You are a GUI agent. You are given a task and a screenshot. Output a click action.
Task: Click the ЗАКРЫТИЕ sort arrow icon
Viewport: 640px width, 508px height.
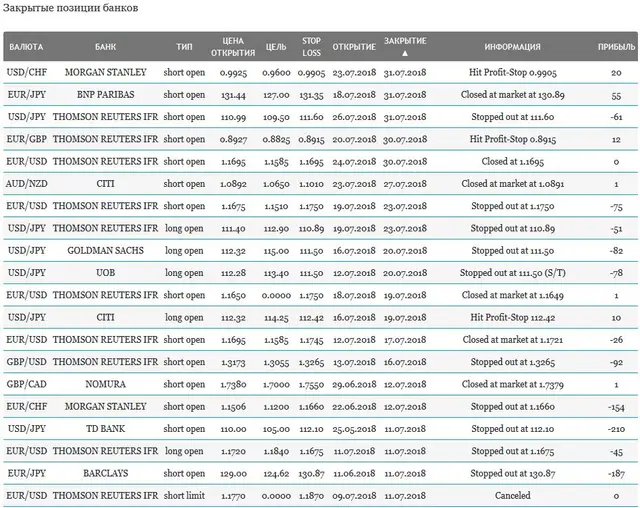405,53
